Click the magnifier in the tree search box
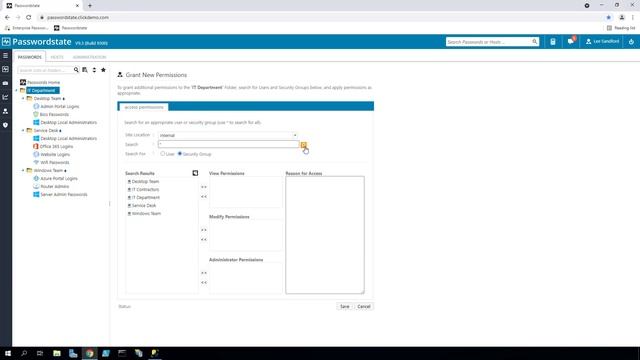This screenshot has width=640, height=360. coord(76,70)
